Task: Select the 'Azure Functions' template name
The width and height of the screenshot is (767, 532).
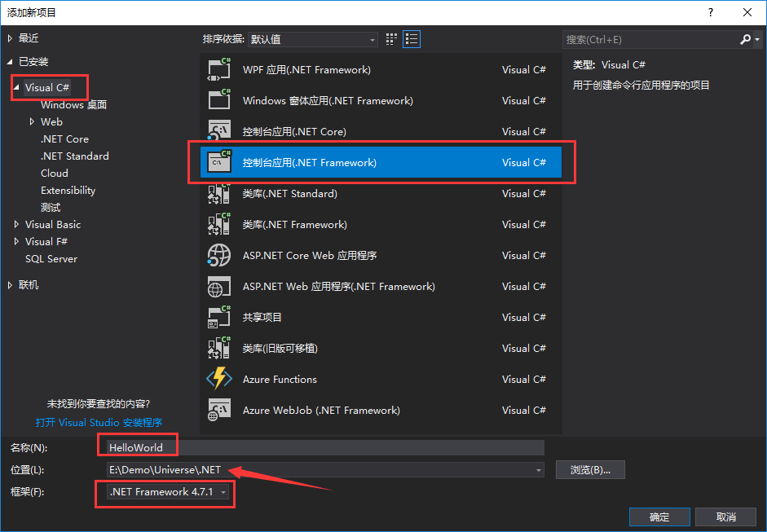Action: click(x=280, y=379)
